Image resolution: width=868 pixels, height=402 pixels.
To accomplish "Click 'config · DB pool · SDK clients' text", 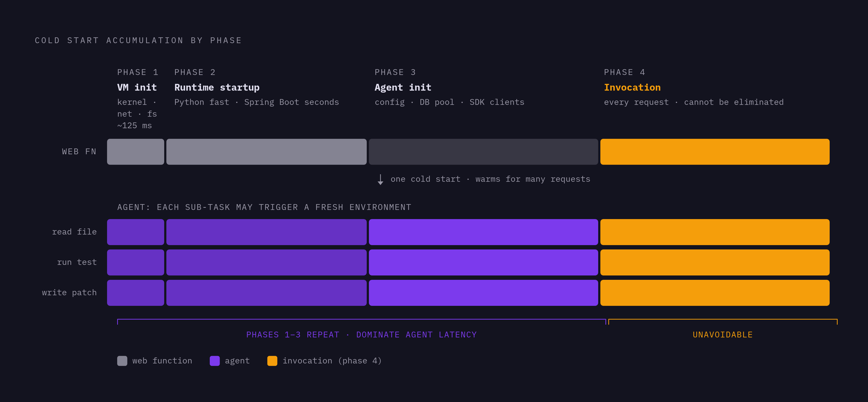I will [449, 102].
